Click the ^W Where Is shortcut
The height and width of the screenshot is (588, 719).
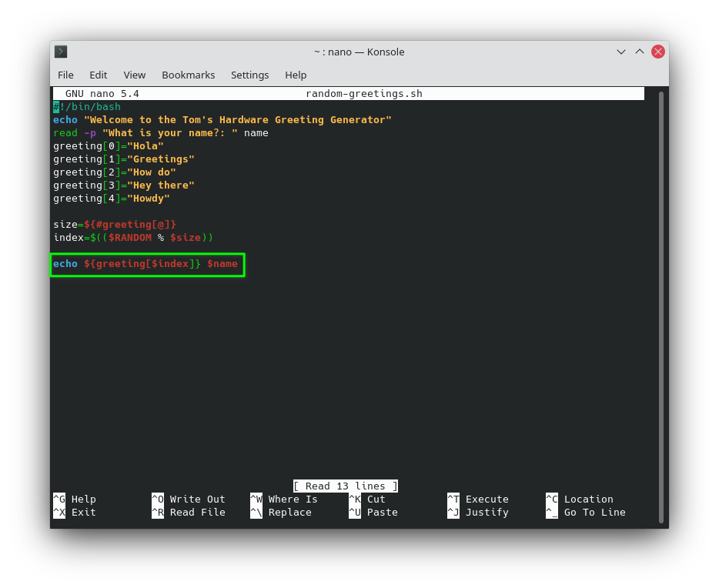(283, 499)
